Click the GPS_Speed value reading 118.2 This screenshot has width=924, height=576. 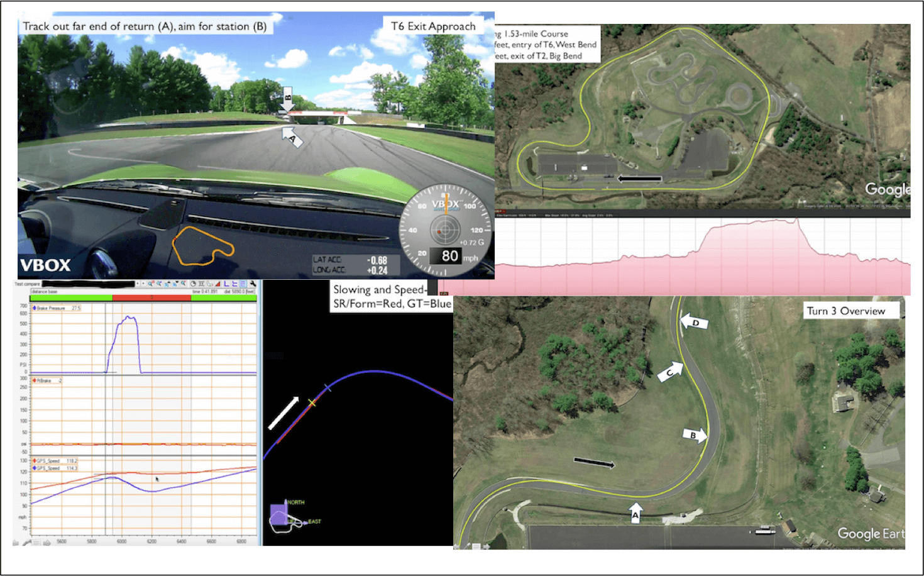coord(72,460)
